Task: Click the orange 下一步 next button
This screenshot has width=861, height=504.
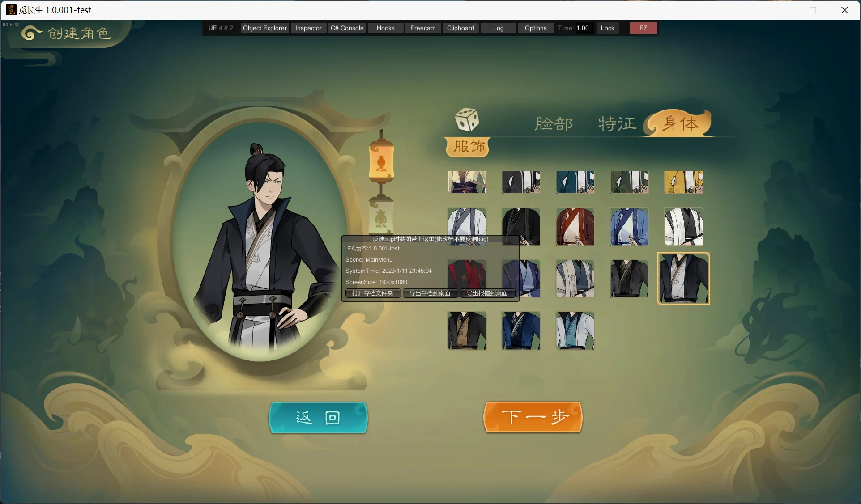Action: 533,417
